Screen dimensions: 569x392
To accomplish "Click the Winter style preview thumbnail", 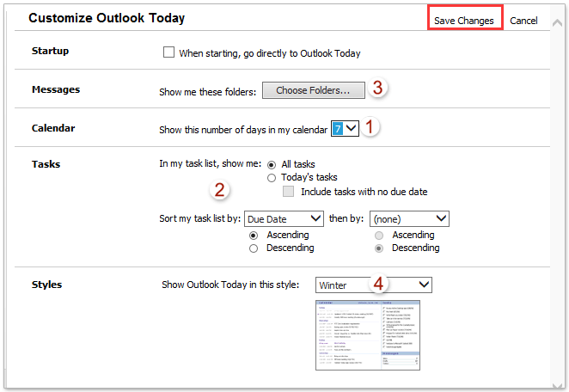I will [x=368, y=335].
